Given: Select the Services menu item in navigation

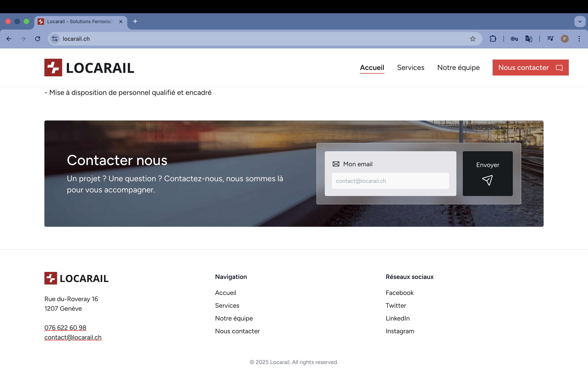Looking at the screenshot, I should (410, 67).
